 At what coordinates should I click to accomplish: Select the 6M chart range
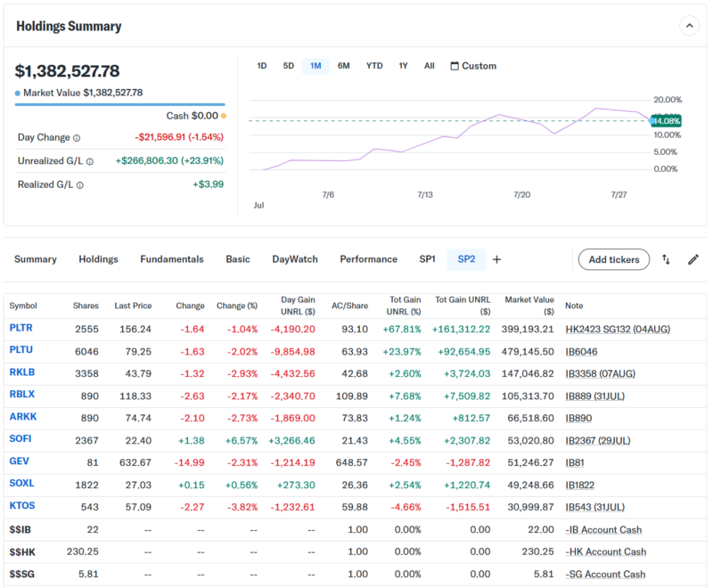[344, 66]
